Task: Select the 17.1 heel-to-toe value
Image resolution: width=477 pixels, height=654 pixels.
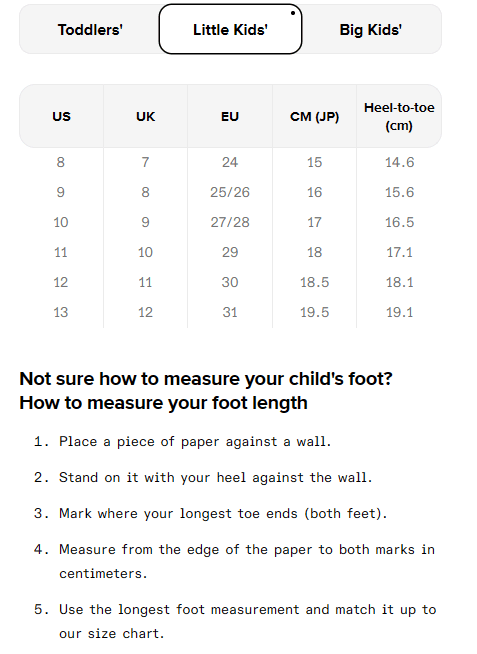Action: (399, 252)
